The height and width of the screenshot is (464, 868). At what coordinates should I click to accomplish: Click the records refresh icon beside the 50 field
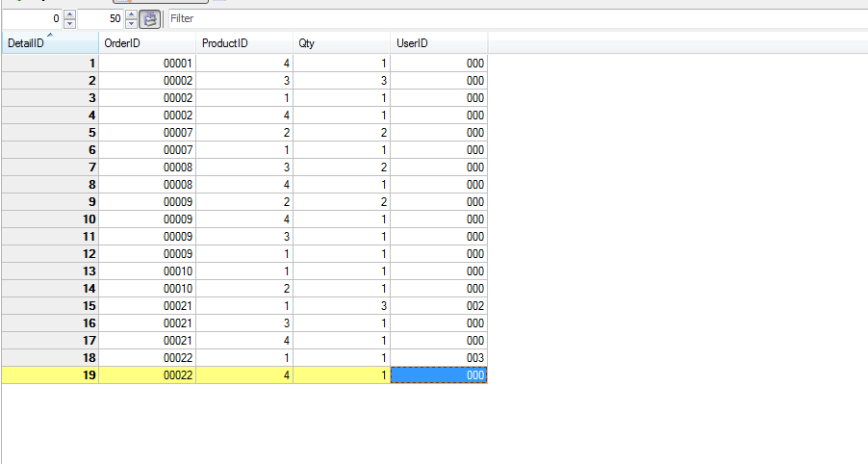click(x=149, y=19)
